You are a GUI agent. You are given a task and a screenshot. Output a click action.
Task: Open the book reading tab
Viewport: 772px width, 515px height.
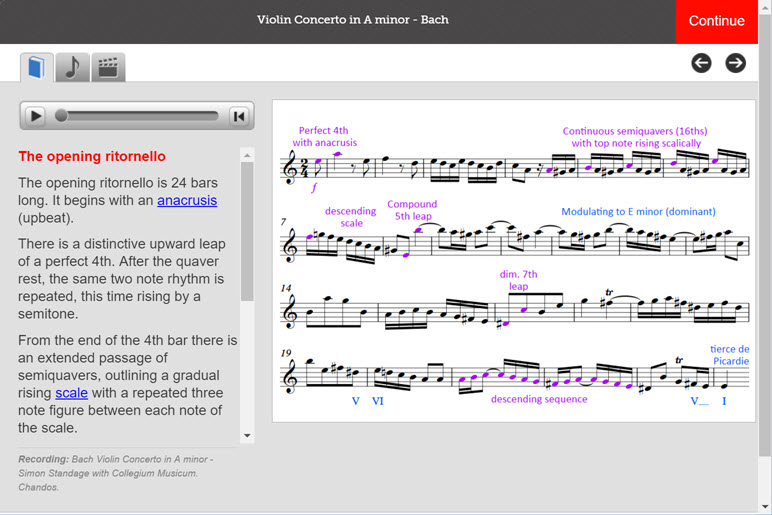37,67
